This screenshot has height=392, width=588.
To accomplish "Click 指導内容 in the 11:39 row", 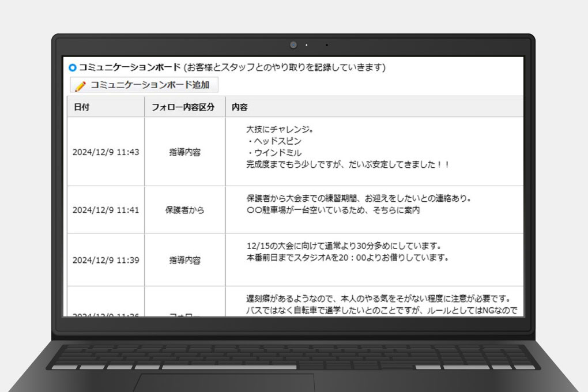I will click(185, 260).
